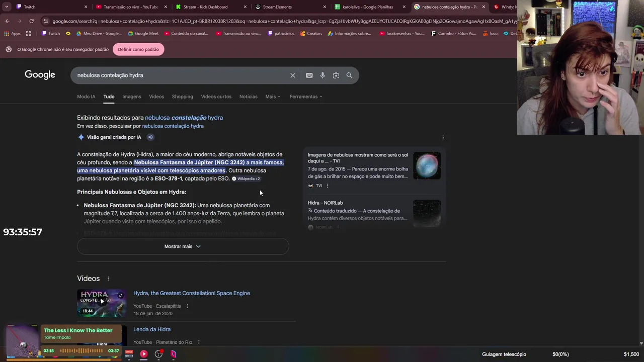Select the Vídeos curtos filter

(x=216, y=97)
